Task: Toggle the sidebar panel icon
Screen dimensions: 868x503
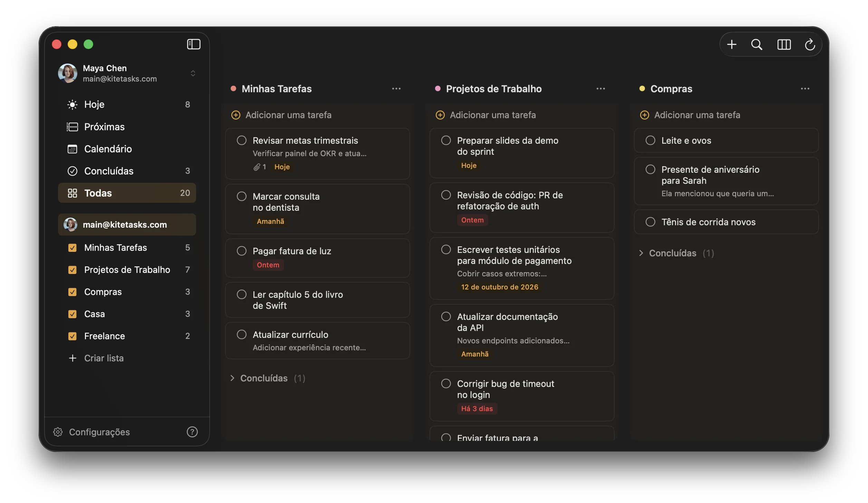Action: tap(194, 44)
